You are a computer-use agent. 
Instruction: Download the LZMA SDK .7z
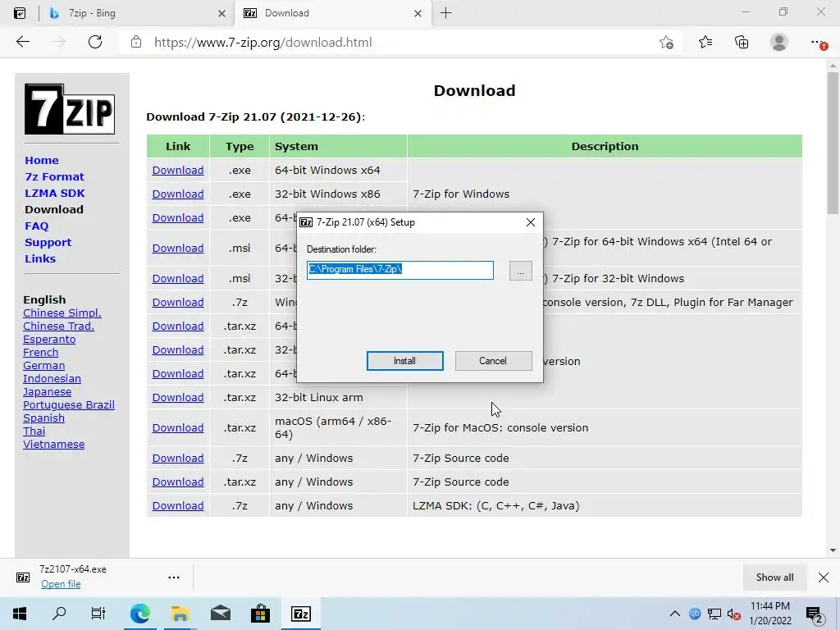178,505
